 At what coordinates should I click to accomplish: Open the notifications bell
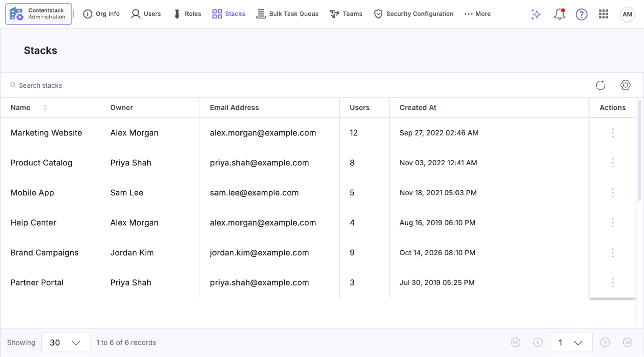tap(559, 14)
